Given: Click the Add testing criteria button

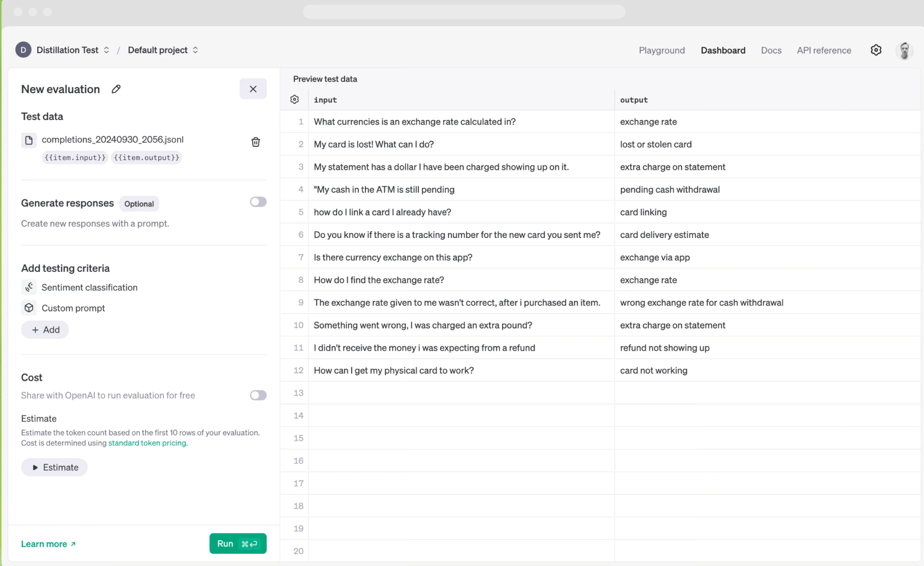Looking at the screenshot, I should pos(45,330).
